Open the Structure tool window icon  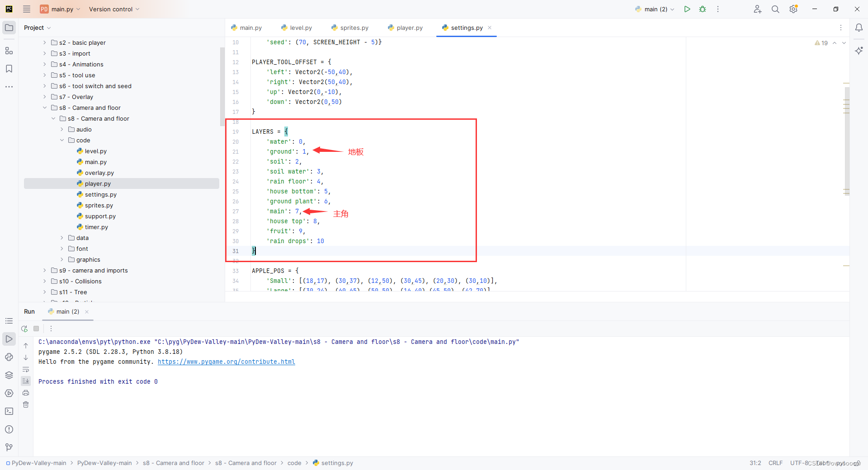point(9,51)
